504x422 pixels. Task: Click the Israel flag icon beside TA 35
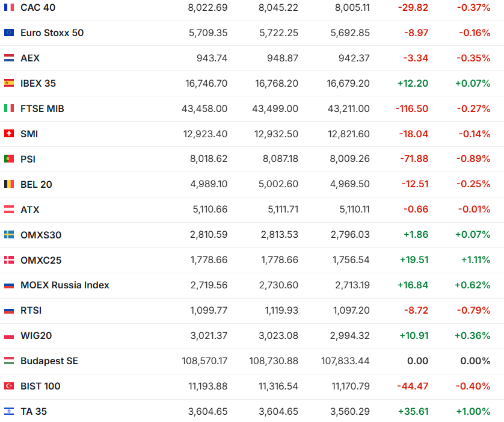tap(9, 412)
